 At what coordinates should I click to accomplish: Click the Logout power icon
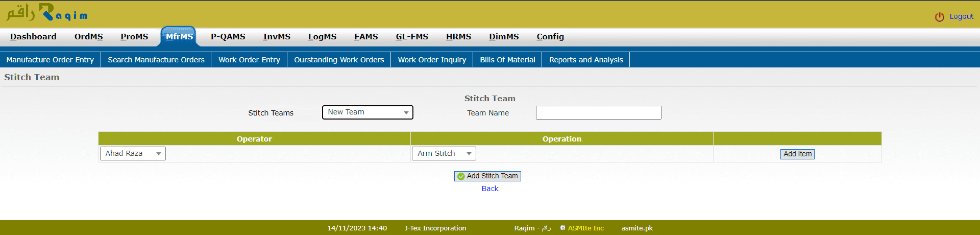click(x=939, y=17)
